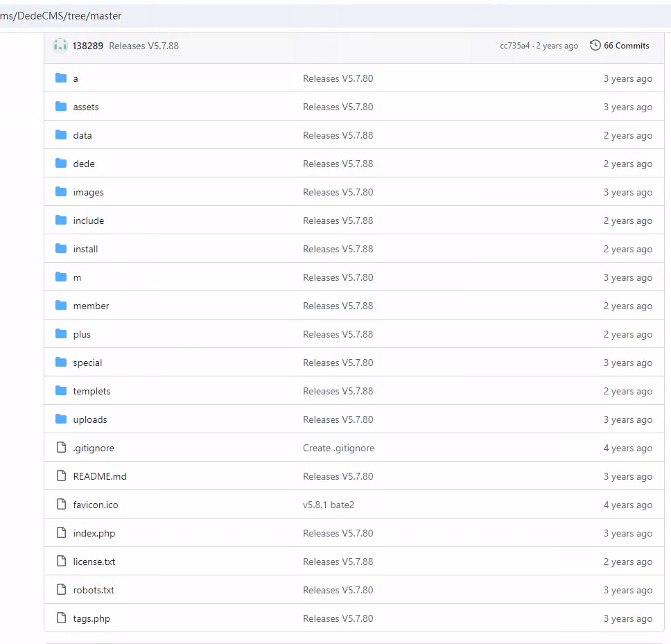Click the 138289 user avatar
Image resolution: width=671 pixels, height=644 pixels.
pos(60,46)
